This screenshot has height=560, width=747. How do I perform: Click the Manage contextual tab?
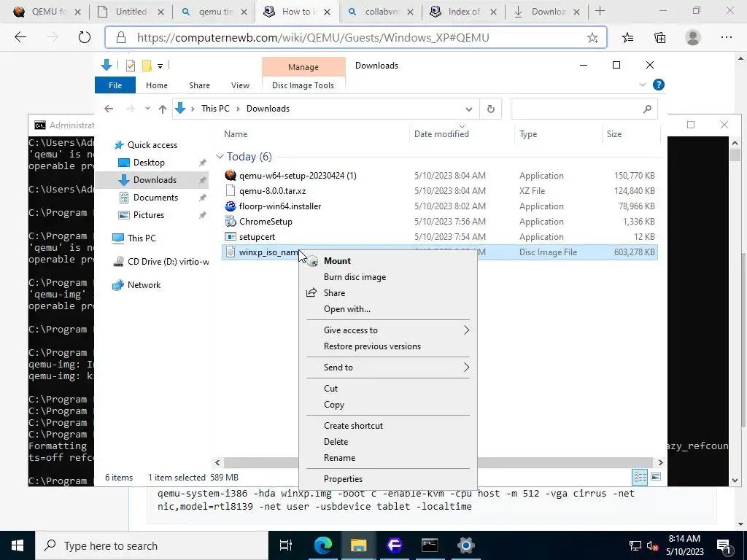tap(303, 67)
